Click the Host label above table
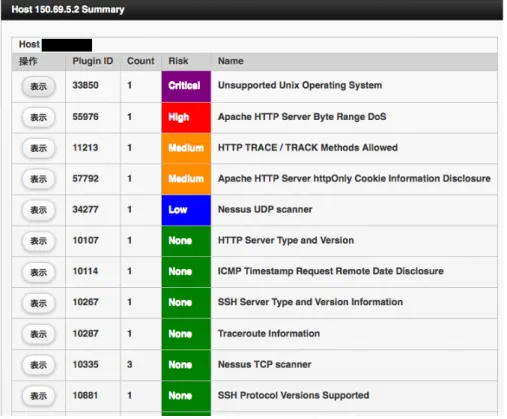The image size is (507, 419). [x=29, y=44]
